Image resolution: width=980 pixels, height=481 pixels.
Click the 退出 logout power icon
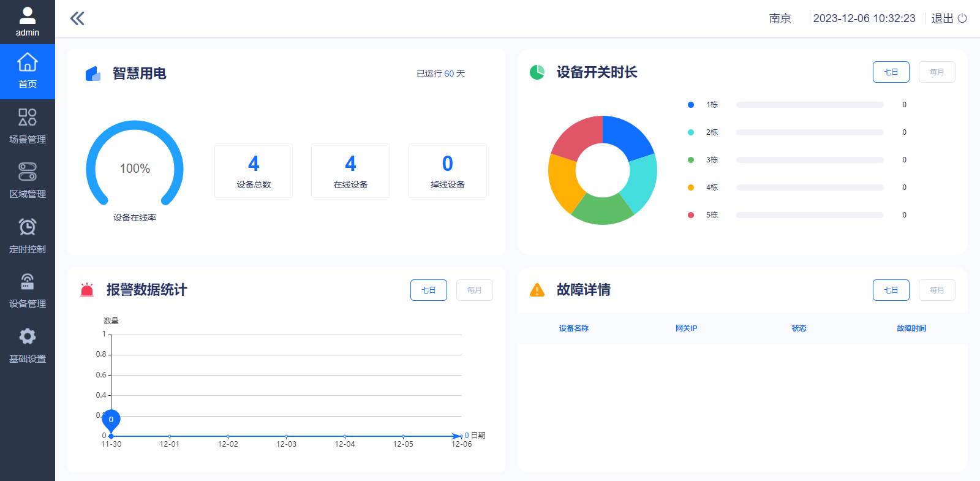(962, 18)
